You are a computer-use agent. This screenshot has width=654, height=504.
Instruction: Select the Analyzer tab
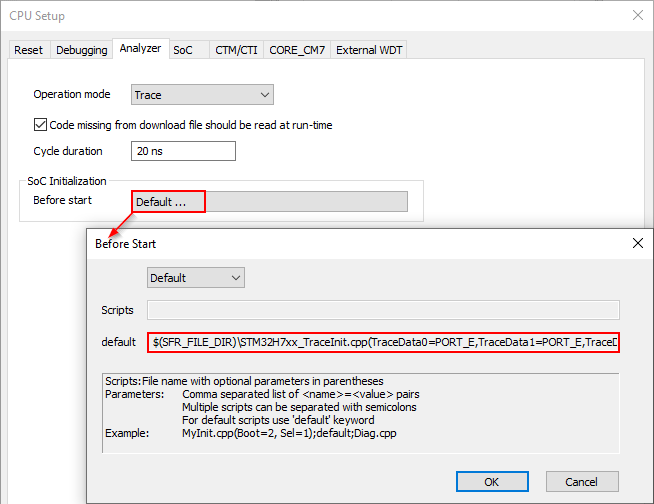(140, 49)
